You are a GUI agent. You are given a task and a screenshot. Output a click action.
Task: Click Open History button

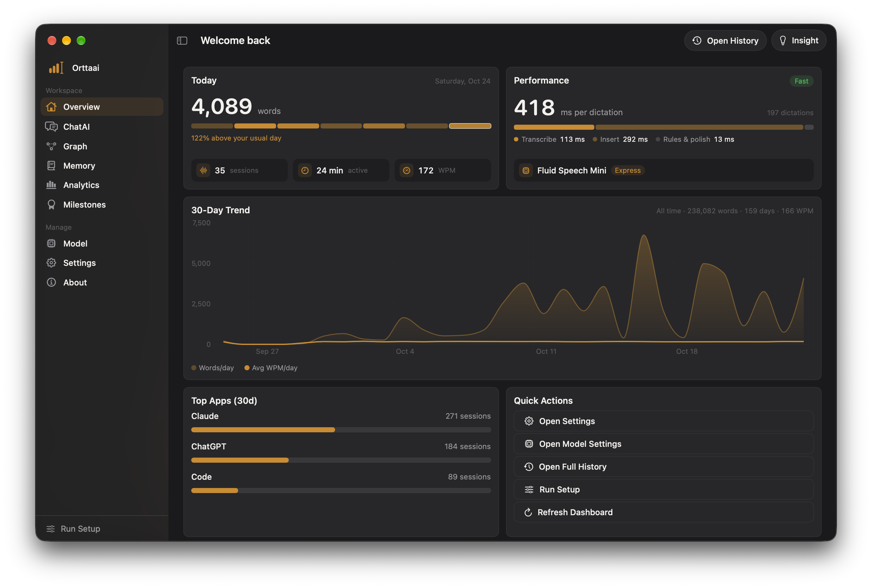click(x=725, y=41)
